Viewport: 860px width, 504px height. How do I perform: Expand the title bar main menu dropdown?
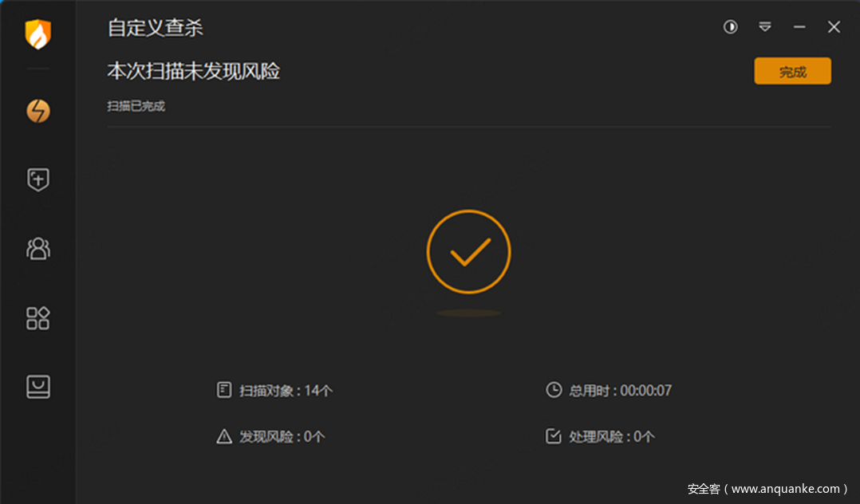click(765, 26)
